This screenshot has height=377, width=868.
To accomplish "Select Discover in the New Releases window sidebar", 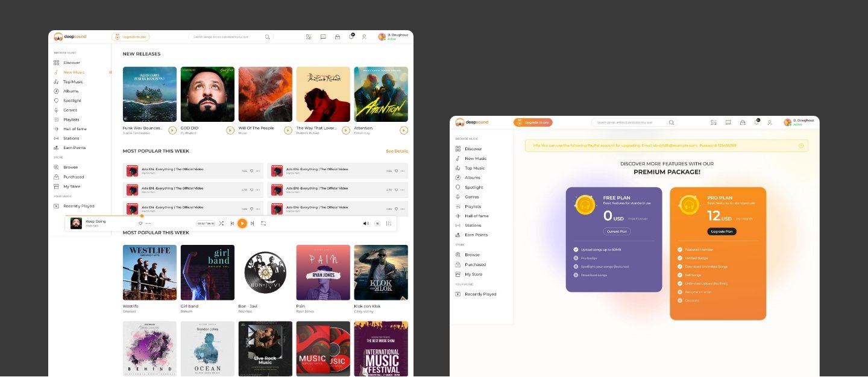I will pos(66,63).
